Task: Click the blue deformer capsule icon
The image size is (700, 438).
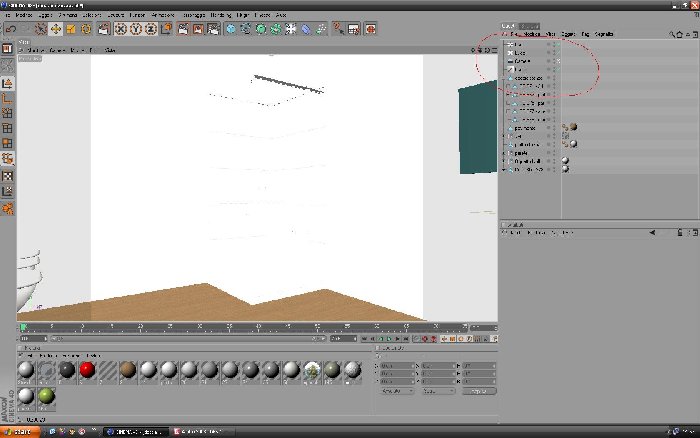Action: pyautogui.click(x=306, y=29)
